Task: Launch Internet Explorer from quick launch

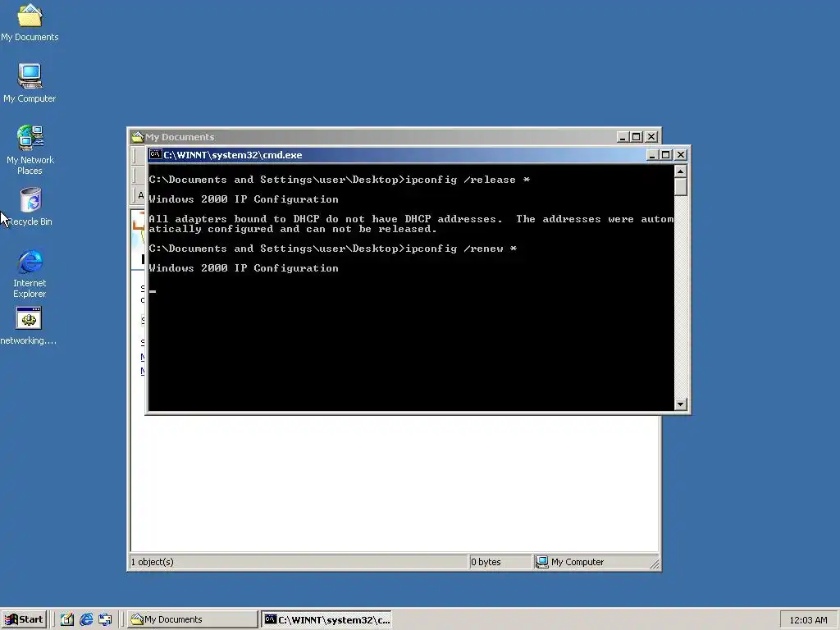Action: 86,619
